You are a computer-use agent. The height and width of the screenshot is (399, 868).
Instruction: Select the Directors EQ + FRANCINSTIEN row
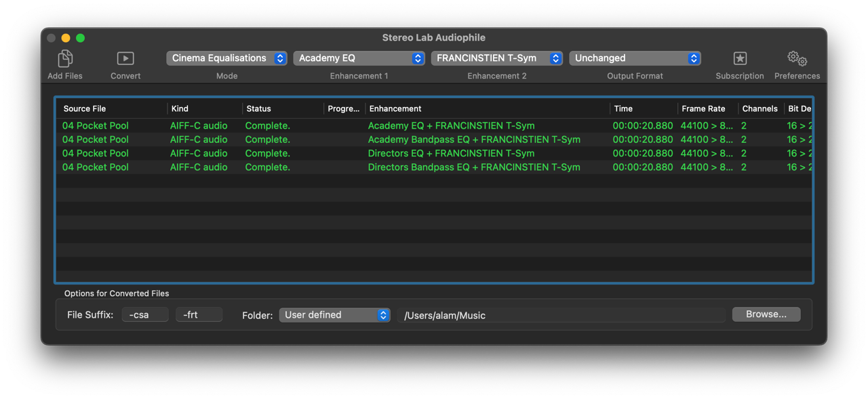coord(451,153)
